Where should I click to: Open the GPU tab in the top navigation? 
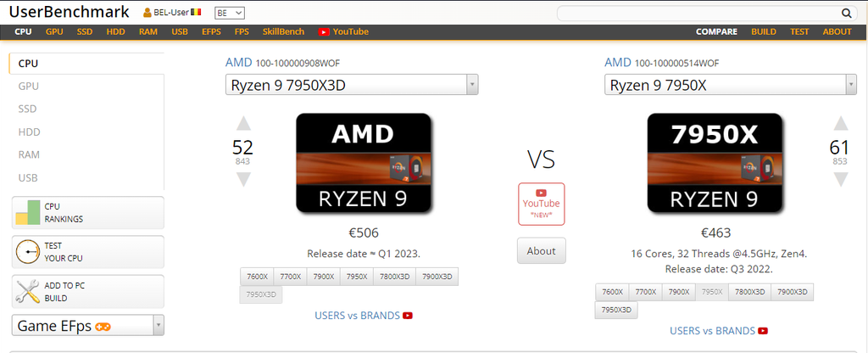click(54, 32)
